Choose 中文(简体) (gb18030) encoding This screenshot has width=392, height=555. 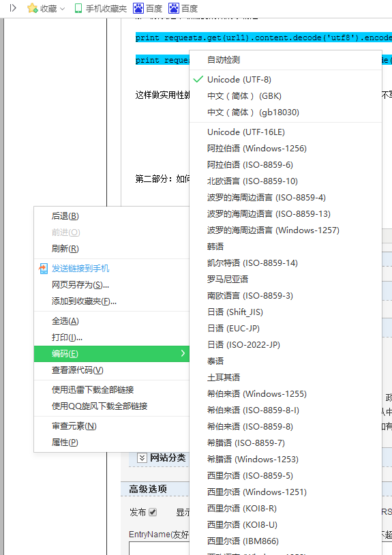286,112
